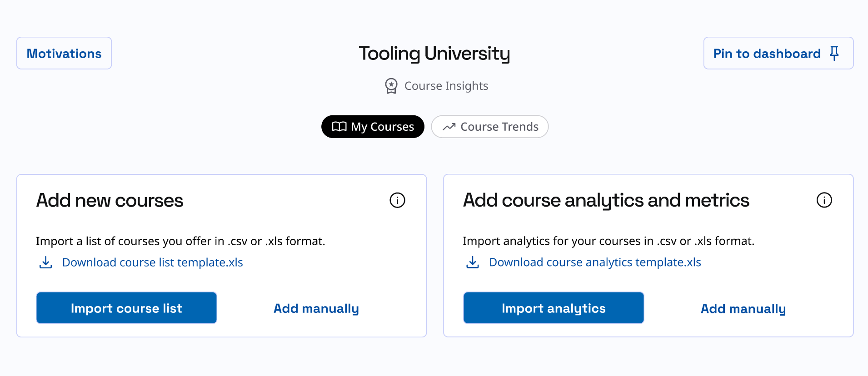Open the Motivations button

tap(64, 53)
